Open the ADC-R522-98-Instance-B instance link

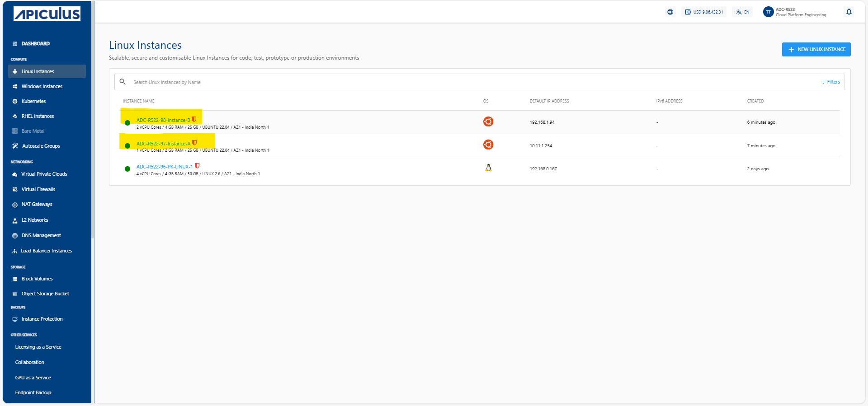[163, 120]
